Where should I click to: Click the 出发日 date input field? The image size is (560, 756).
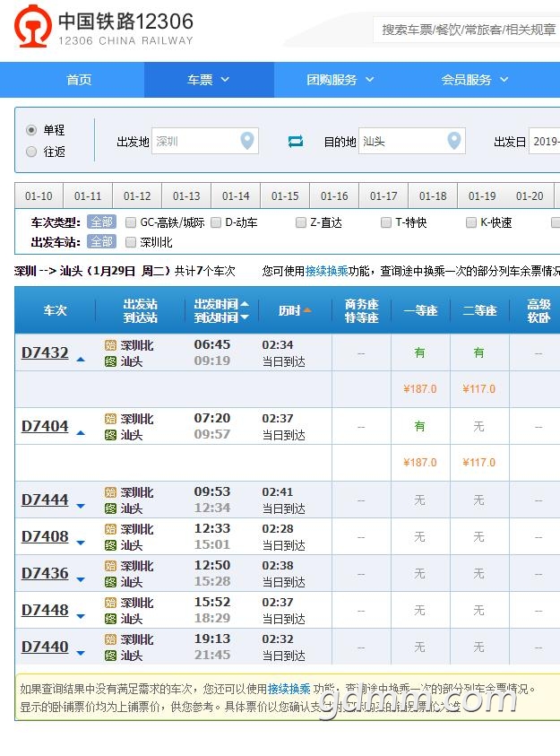click(x=545, y=142)
